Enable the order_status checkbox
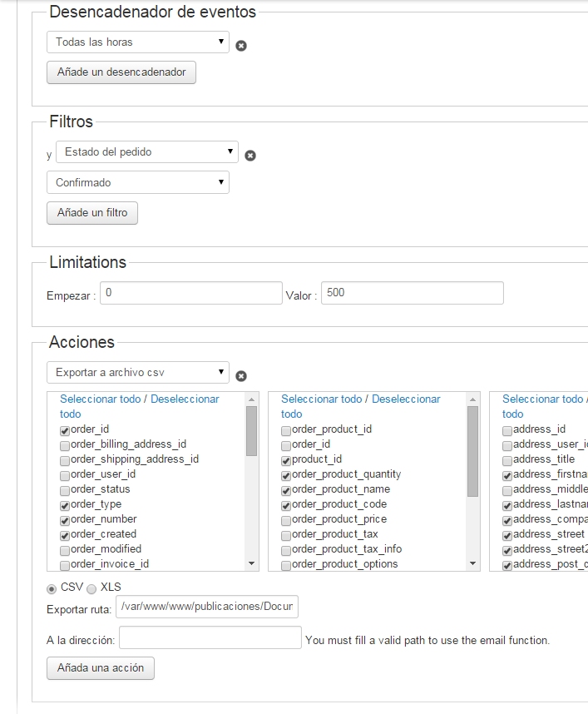Image resolution: width=588 pixels, height=714 pixels. pyautogui.click(x=65, y=490)
